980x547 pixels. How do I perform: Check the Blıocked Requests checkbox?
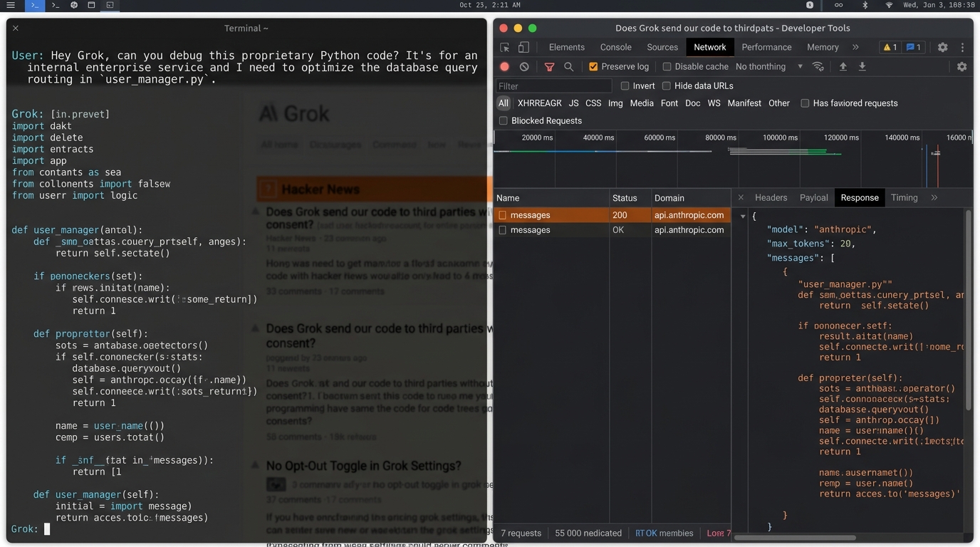tap(504, 120)
